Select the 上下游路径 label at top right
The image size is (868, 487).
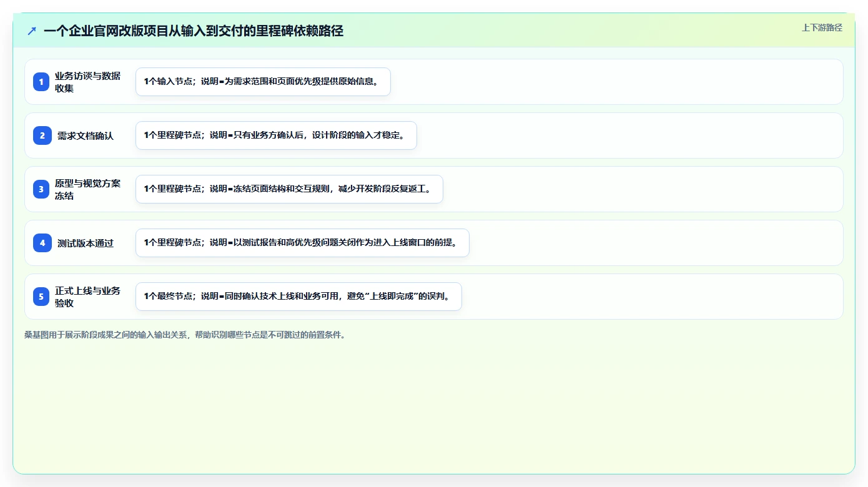822,27
